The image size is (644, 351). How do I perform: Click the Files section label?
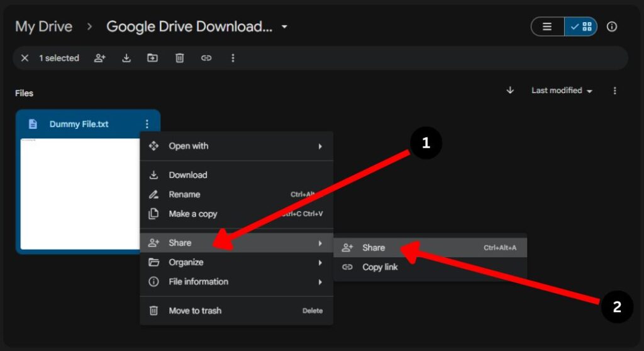click(25, 93)
